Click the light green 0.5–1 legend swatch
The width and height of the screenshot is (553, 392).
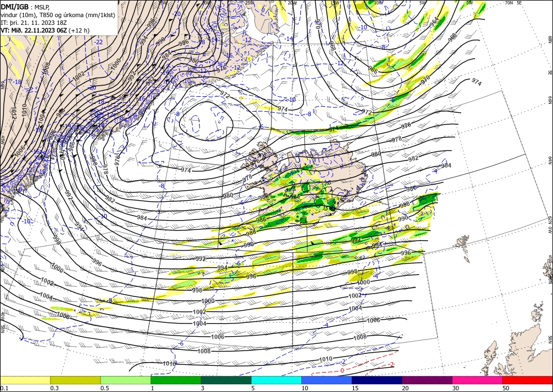[x=126, y=380]
